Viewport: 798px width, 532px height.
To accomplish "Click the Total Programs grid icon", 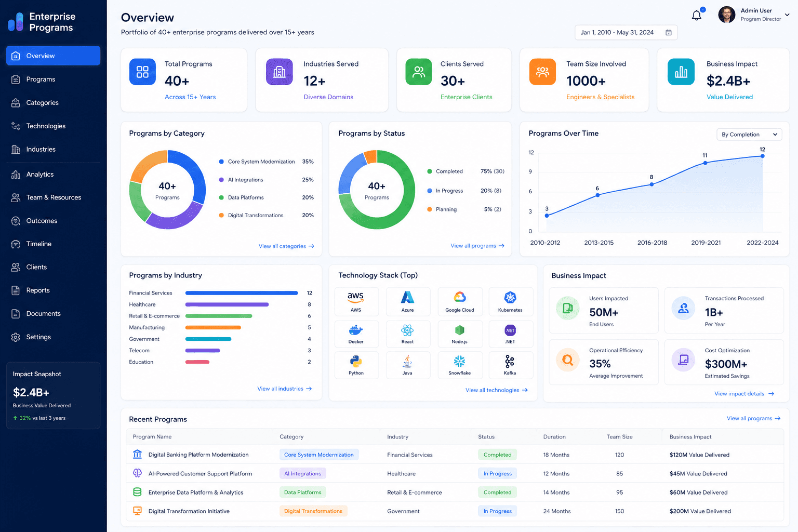I will click(x=142, y=72).
